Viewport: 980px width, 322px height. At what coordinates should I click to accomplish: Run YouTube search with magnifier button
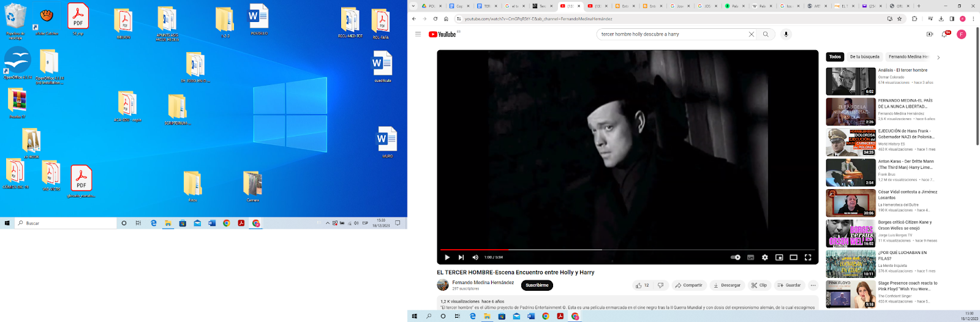tap(766, 34)
